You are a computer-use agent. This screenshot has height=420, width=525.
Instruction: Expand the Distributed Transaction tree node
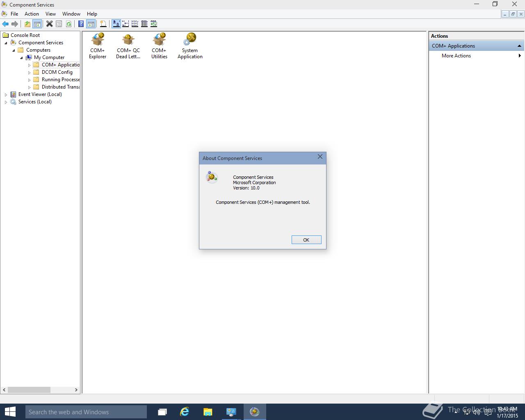(29, 87)
